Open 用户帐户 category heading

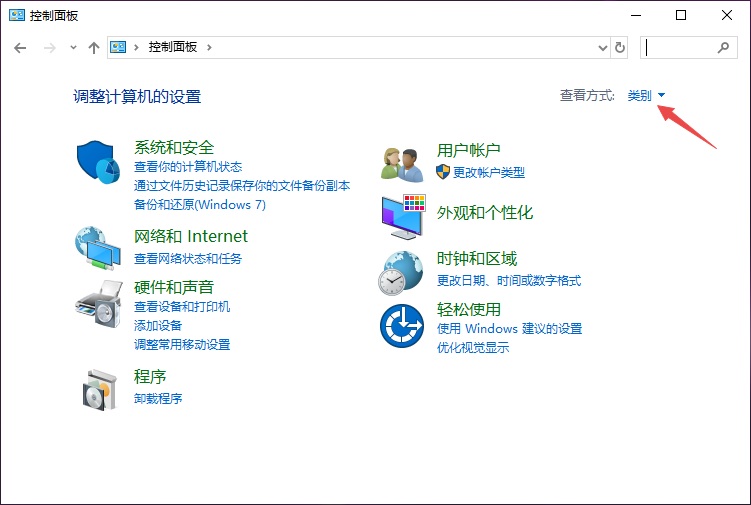pyautogui.click(x=468, y=150)
